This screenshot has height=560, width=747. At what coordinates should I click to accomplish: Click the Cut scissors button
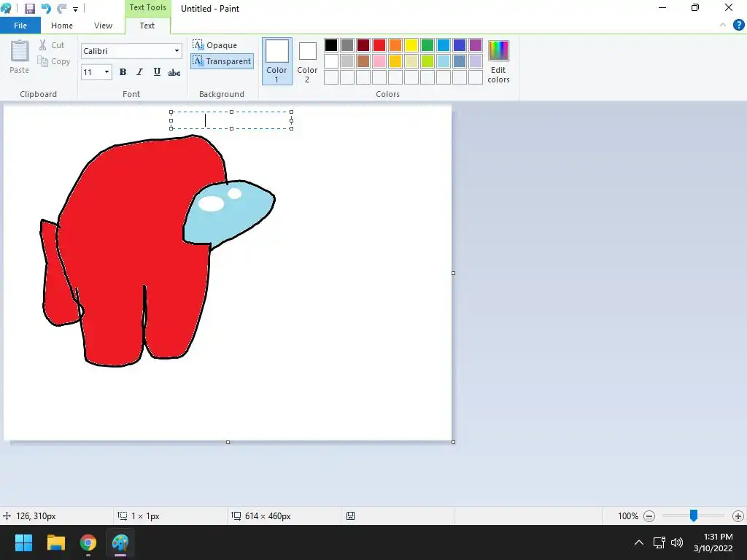[x=52, y=45]
